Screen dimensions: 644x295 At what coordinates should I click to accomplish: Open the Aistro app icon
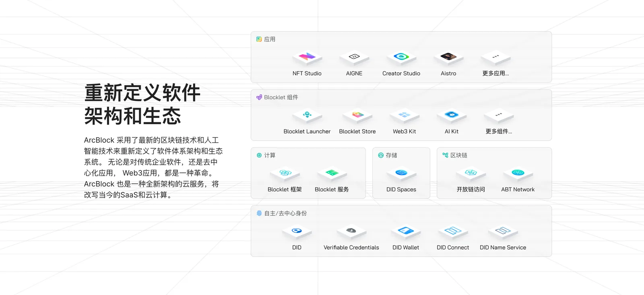[x=448, y=58]
